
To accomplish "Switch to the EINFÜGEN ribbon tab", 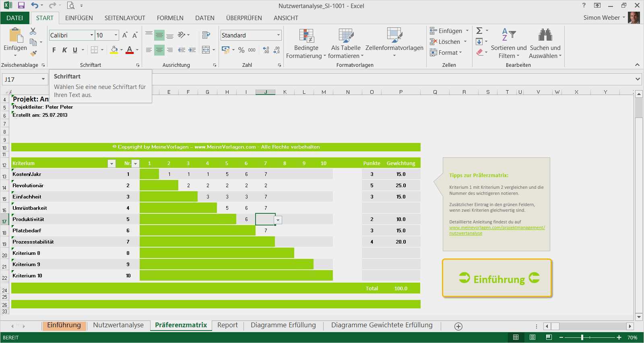I will [79, 18].
